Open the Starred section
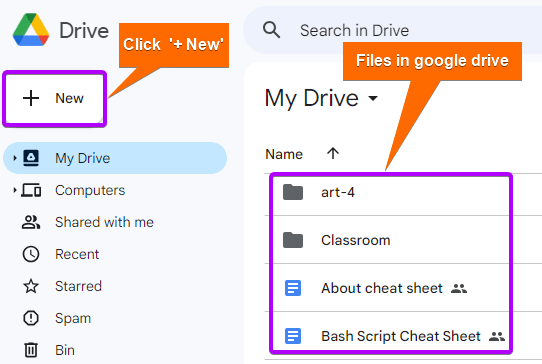Viewport: 542px width, 364px height. coord(78,286)
